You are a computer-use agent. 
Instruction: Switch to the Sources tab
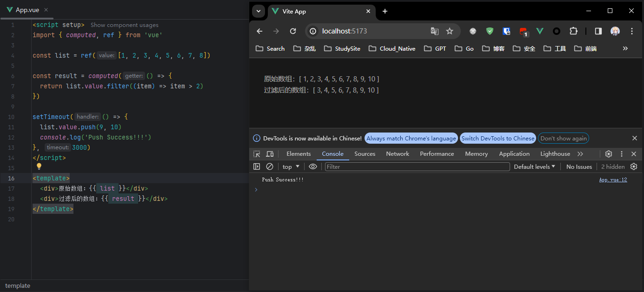(x=365, y=154)
